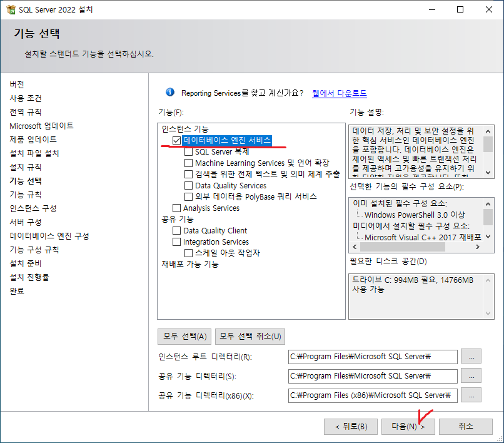Open the 웹에서 다운로드 link
504x443 pixels.
[x=339, y=93]
